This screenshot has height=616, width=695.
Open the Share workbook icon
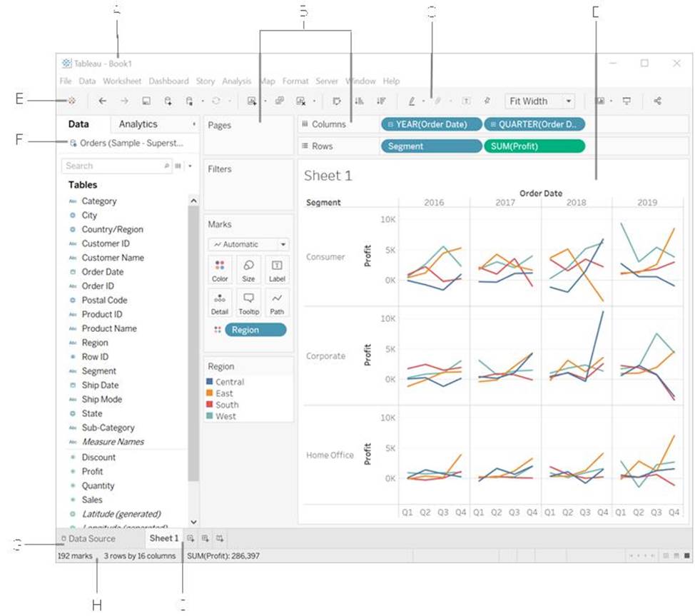pyautogui.click(x=657, y=101)
